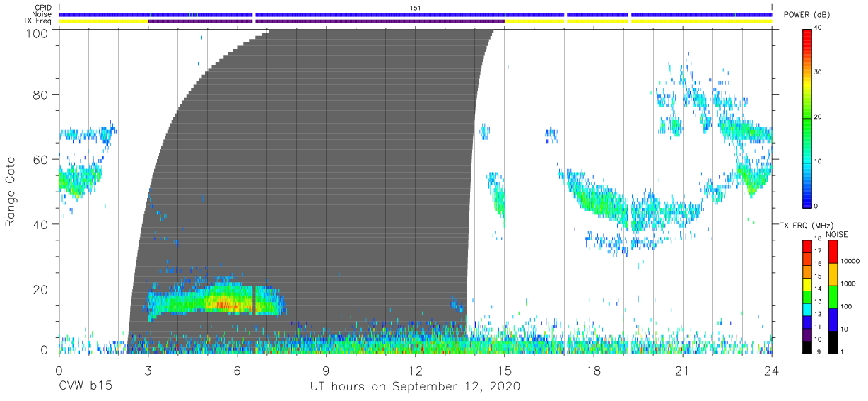
Task: Click the TX Freq row label
Action: (x=37, y=21)
